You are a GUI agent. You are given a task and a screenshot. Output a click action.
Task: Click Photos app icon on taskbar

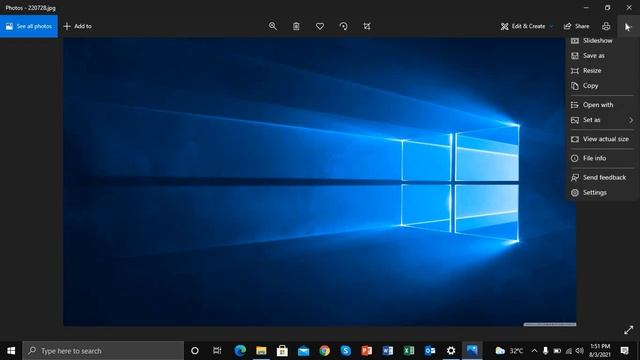click(x=472, y=351)
